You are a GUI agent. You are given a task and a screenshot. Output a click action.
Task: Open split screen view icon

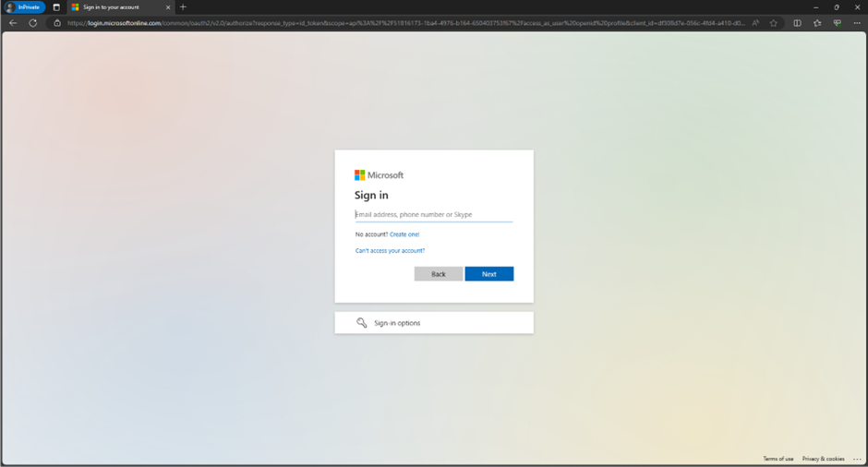point(798,23)
